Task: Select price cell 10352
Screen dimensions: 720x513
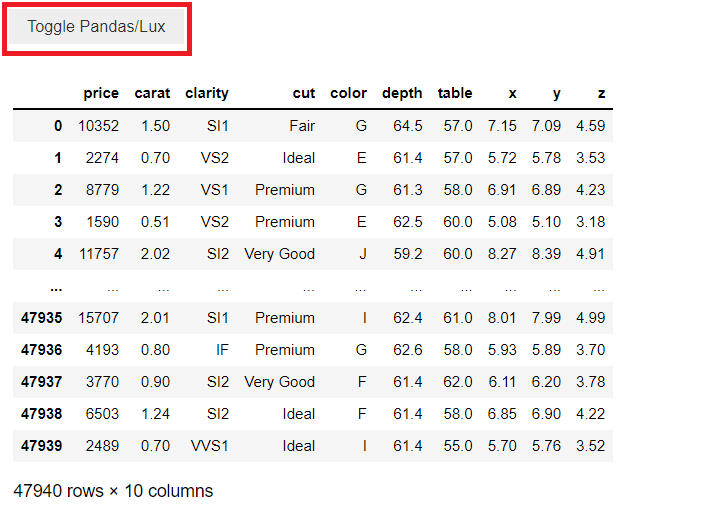Action: [98, 126]
